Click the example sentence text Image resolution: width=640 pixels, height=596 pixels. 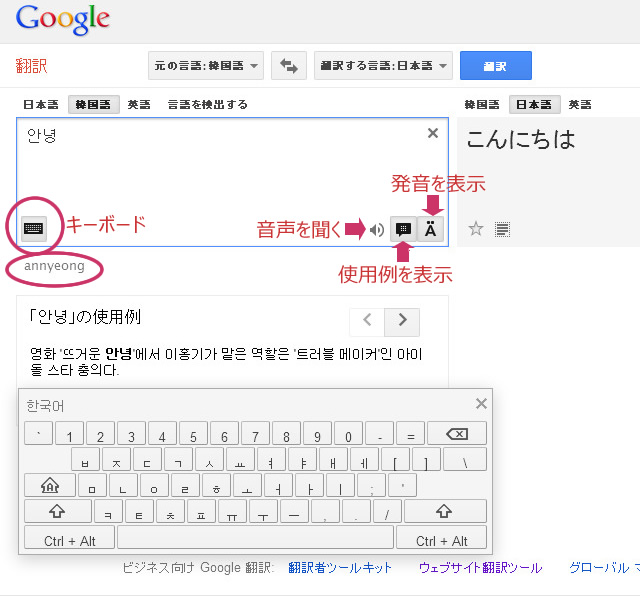tap(227, 362)
